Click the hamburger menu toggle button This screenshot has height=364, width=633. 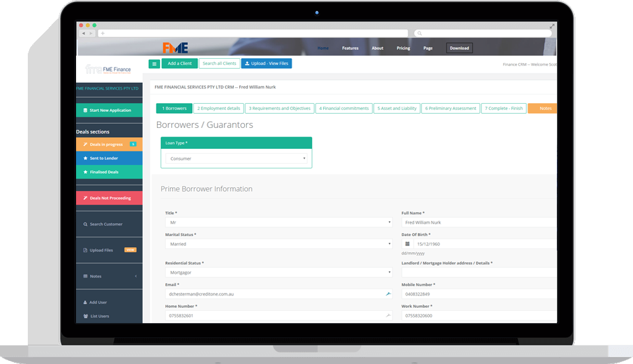[x=154, y=64]
